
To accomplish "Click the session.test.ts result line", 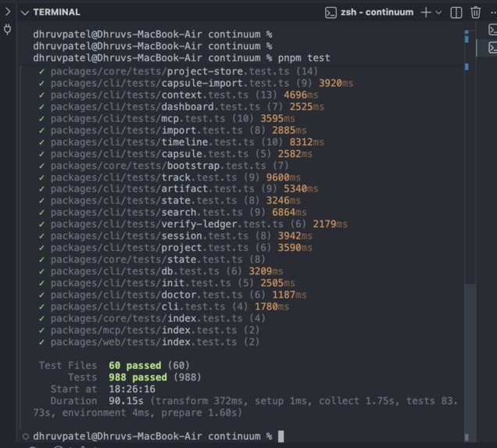I will 175,236.
